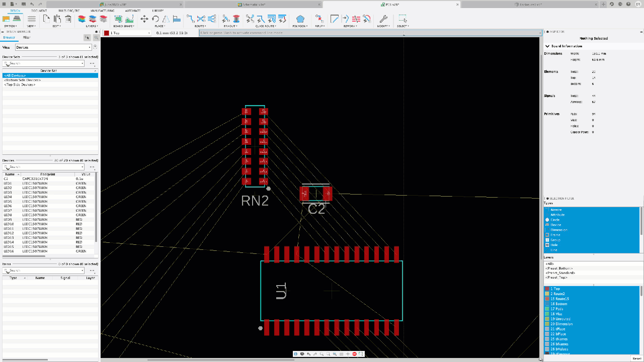
Task: Click the Board Shape outline icon
Action: pos(118,19)
